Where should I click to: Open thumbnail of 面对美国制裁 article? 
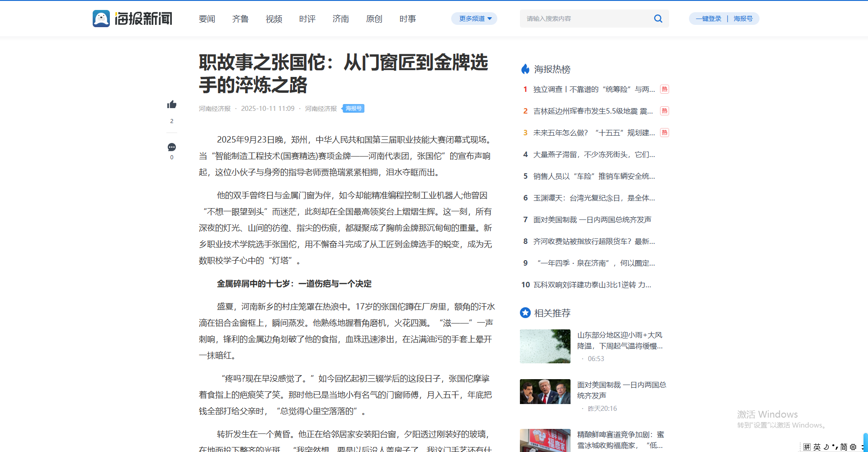coord(545,391)
